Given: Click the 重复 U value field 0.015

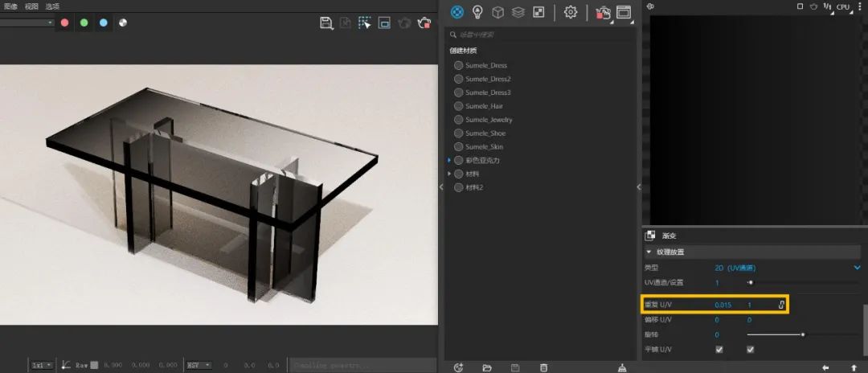Looking at the screenshot, I should pyautogui.click(x=723, y=305).
